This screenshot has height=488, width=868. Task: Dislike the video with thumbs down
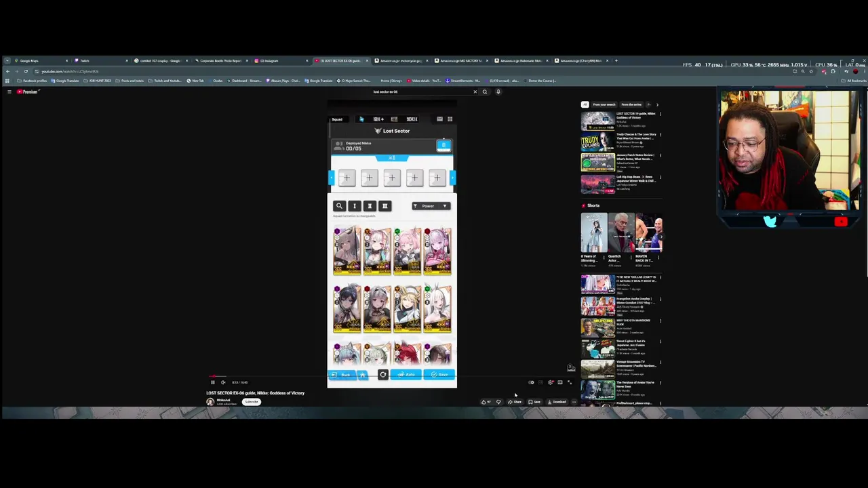coord(498,402)
